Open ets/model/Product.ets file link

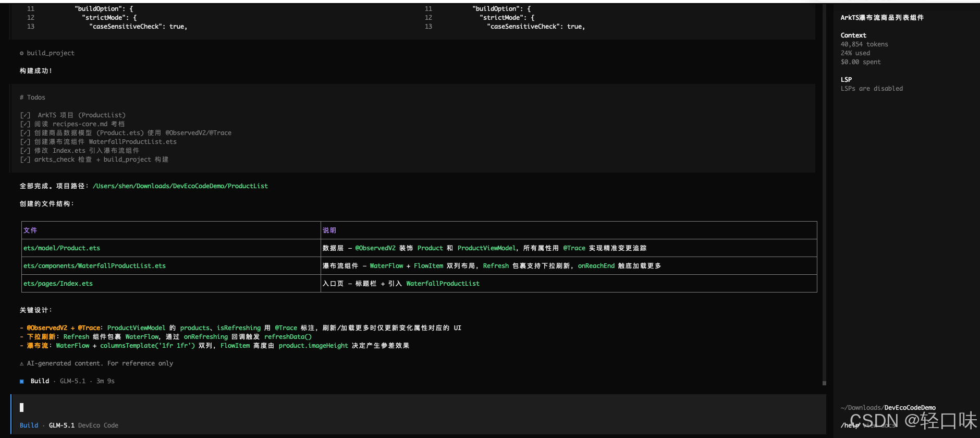click(62, 248)
